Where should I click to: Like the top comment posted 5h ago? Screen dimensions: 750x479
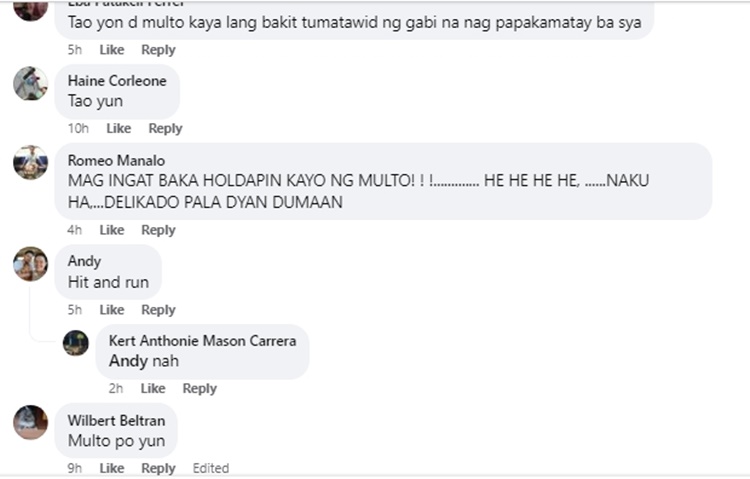click(x=112, y=50)
